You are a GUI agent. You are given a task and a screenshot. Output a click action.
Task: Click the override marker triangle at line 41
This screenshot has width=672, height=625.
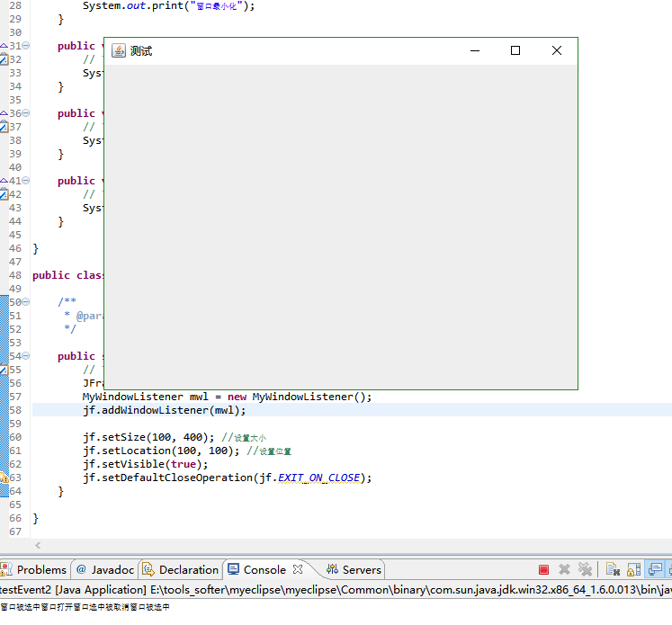point(4,181)
